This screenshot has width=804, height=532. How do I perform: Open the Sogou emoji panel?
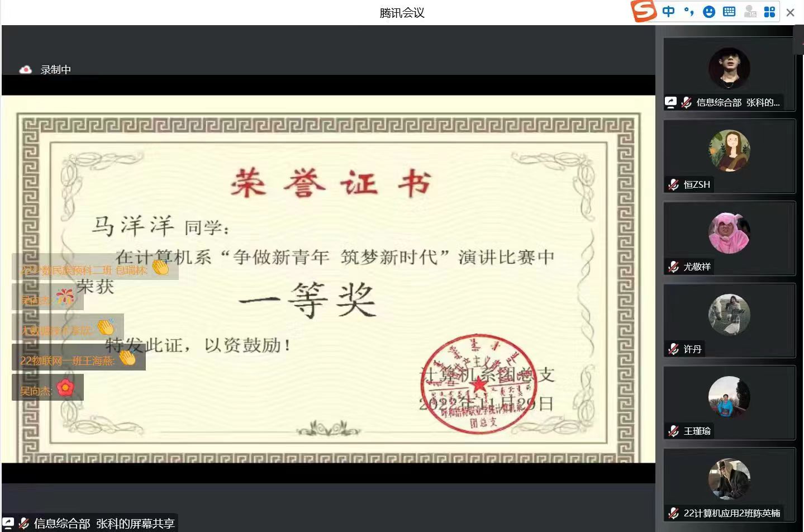[708, 12]
